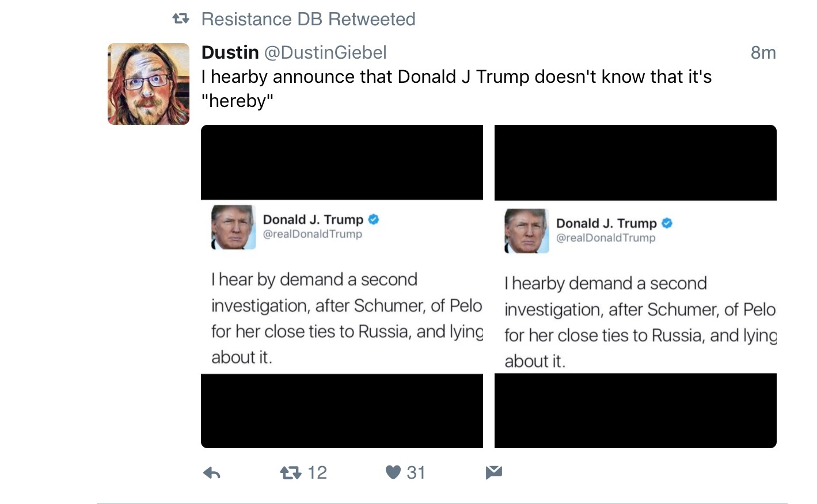Open direct message envelope icon

493,472
